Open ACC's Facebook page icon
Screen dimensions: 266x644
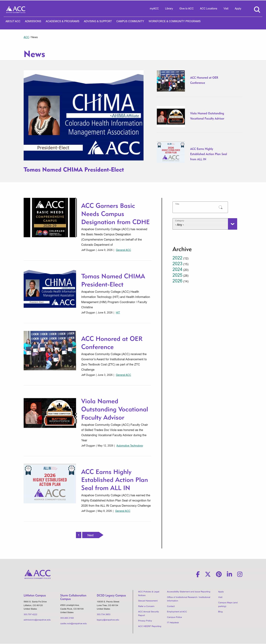click(198, 574)
